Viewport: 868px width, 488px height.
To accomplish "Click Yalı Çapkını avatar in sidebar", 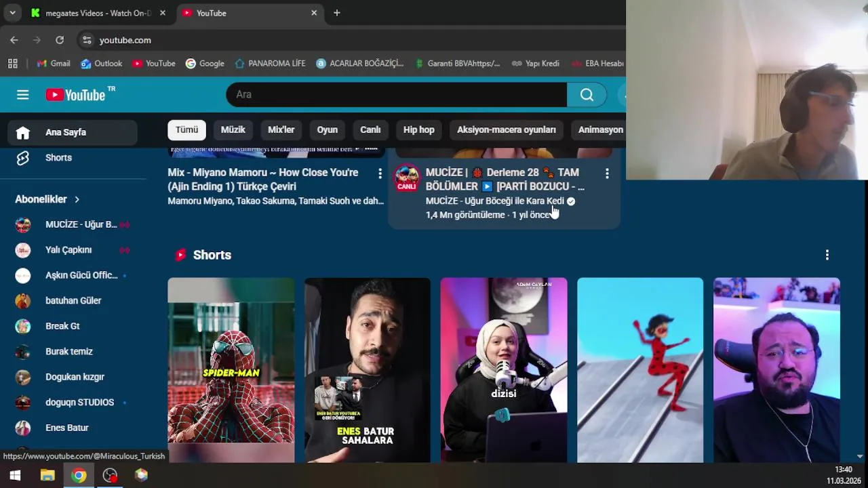I will [23, 250].
